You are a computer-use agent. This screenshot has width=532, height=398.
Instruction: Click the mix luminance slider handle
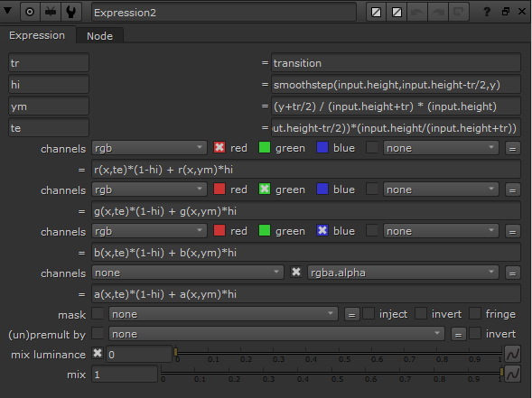[x=175, y=352]
